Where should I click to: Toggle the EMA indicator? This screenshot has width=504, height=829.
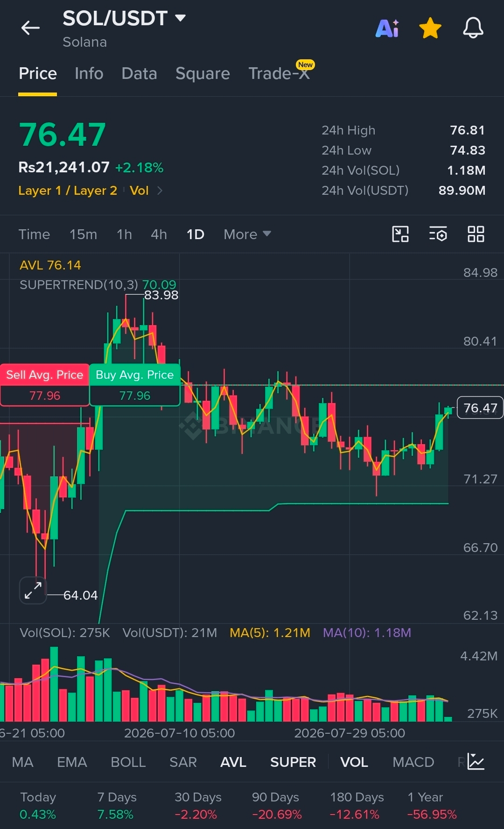point(72,762)
